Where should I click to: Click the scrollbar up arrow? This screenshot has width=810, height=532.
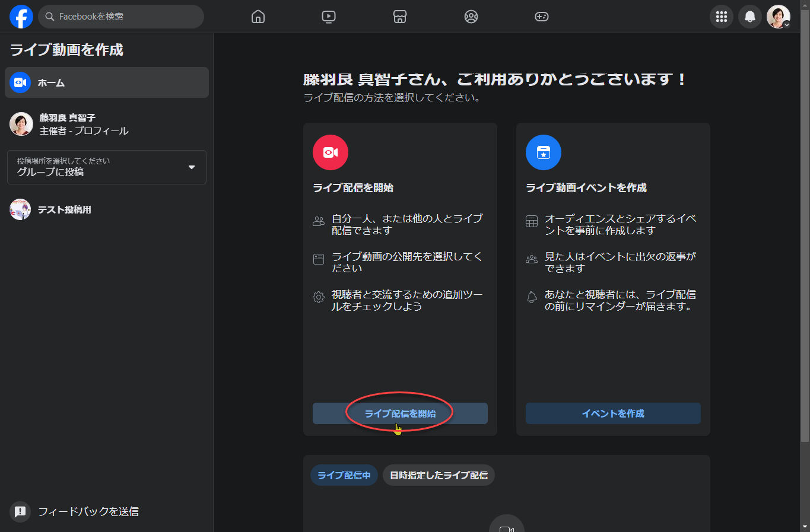click(805, 5)
